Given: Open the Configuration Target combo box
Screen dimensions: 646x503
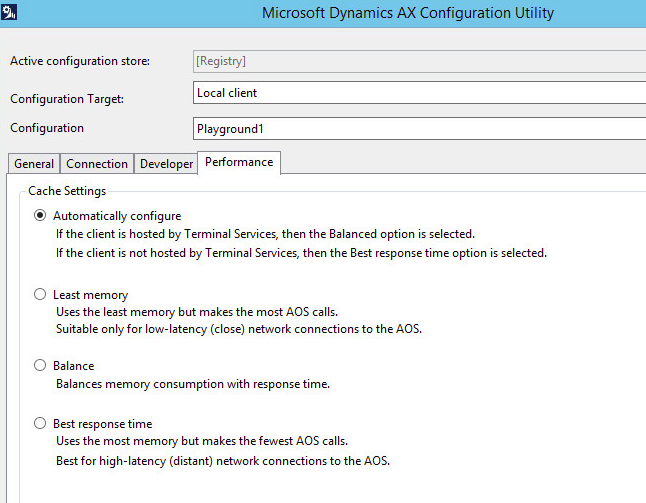Looking at the screenshot, I should 419,93.
